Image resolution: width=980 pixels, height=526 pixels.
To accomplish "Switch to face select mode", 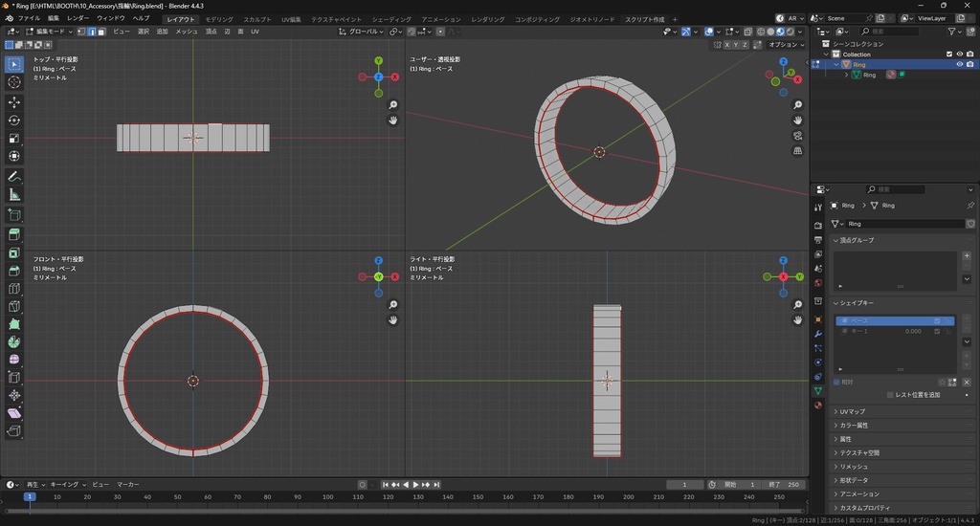I will 102,32.
